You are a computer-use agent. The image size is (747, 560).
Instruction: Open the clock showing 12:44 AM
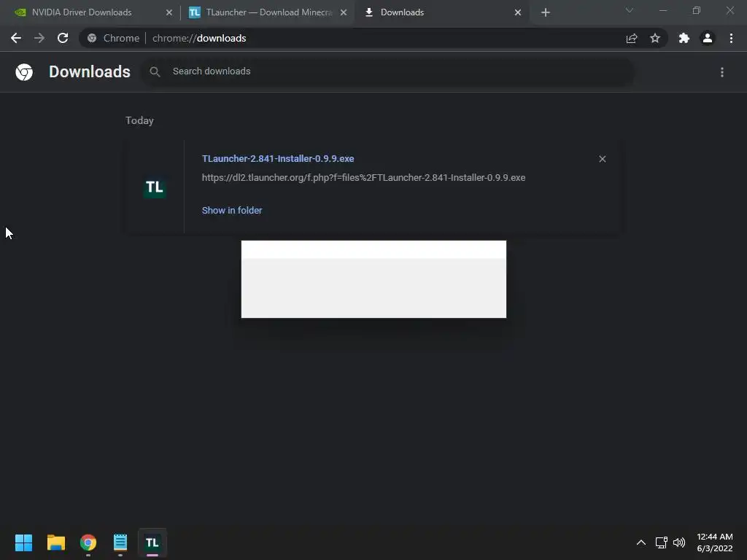[715, 542]
